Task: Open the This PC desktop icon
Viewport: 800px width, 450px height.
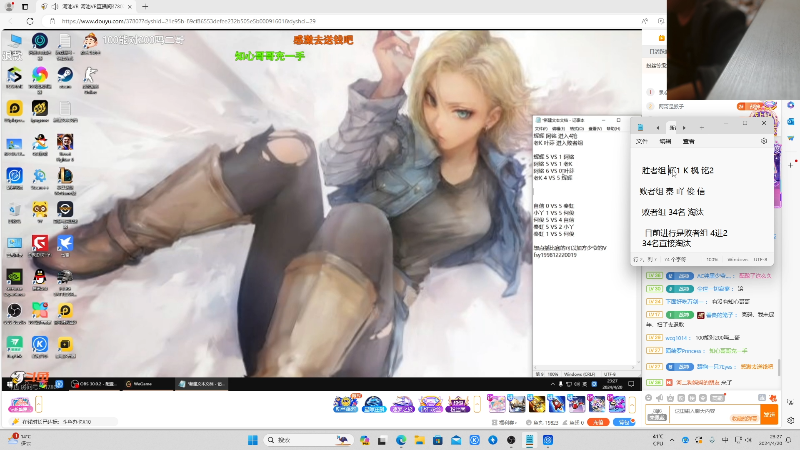Action: [14, 42]
